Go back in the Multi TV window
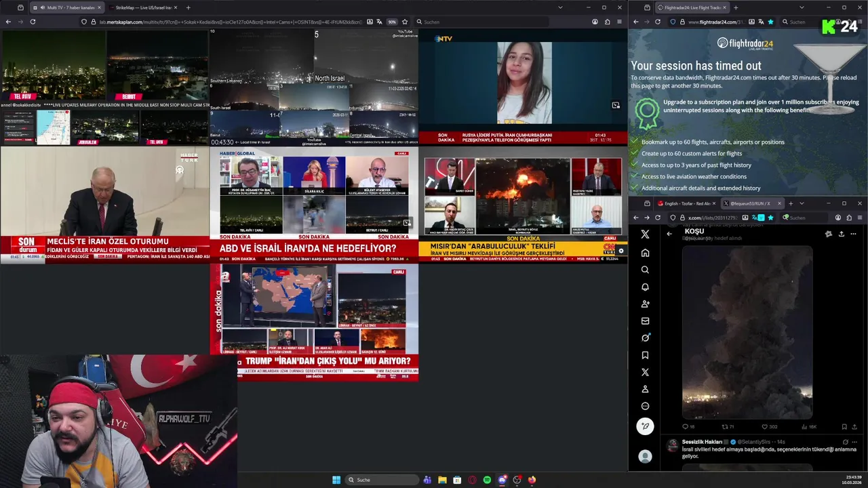 [x=8, y=22]
